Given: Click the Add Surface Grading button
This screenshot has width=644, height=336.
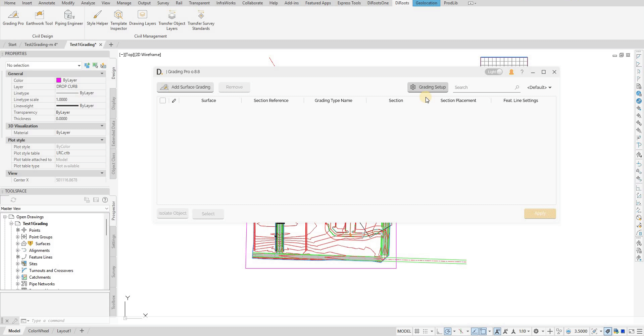Looking at the screenshot, I should click(x=185, y=87).
